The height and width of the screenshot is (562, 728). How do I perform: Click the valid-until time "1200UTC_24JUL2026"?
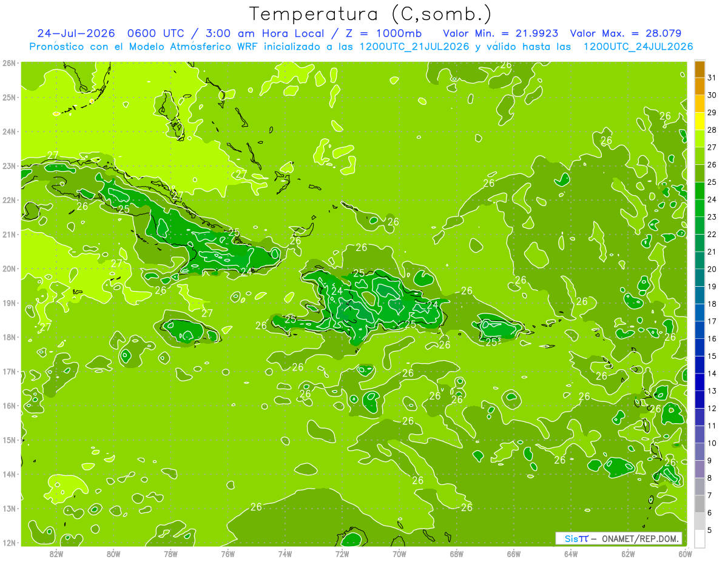[x=638, y=47]
